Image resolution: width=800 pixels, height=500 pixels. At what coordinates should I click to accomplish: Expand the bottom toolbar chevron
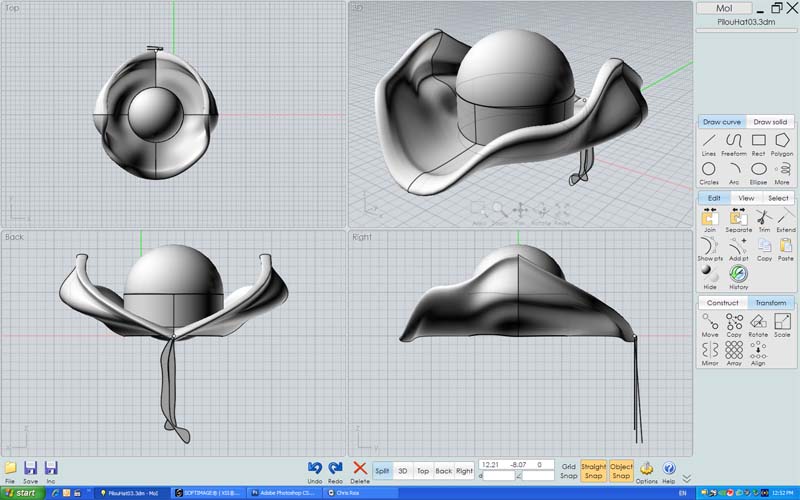click(686, 478)
